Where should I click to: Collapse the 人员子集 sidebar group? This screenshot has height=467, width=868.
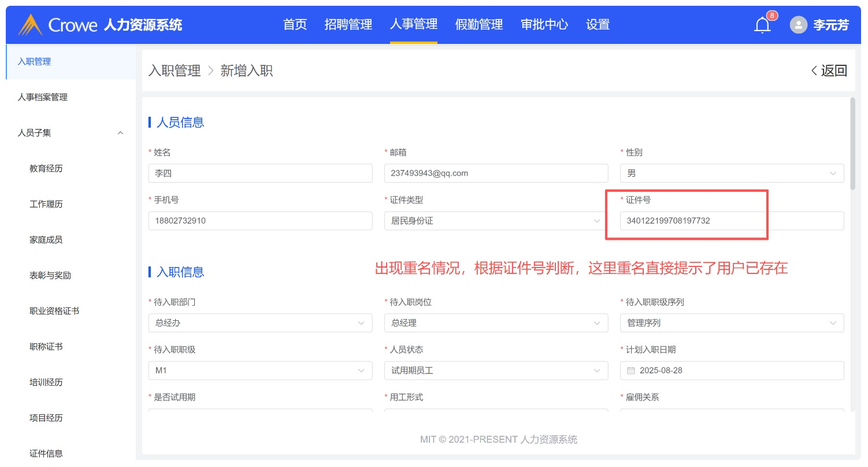120,133
